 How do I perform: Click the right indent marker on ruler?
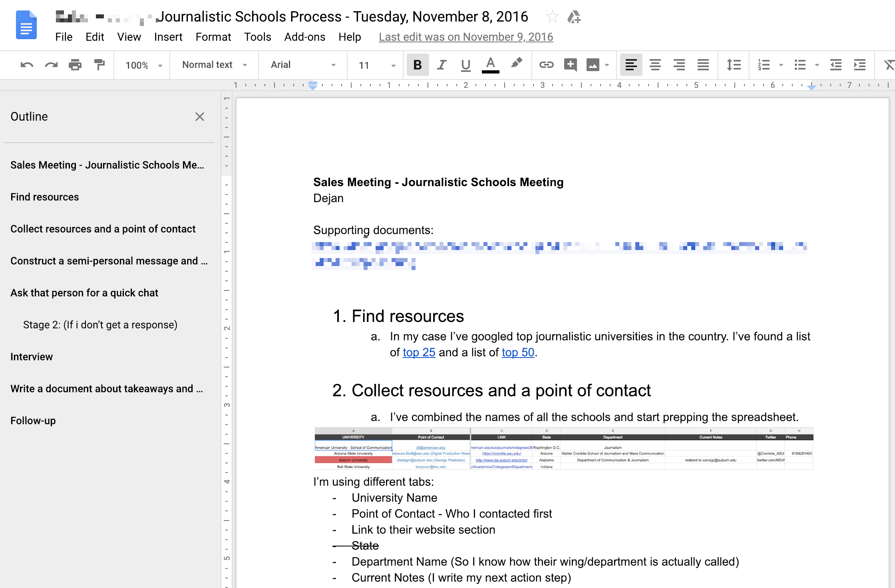point(811,87)
